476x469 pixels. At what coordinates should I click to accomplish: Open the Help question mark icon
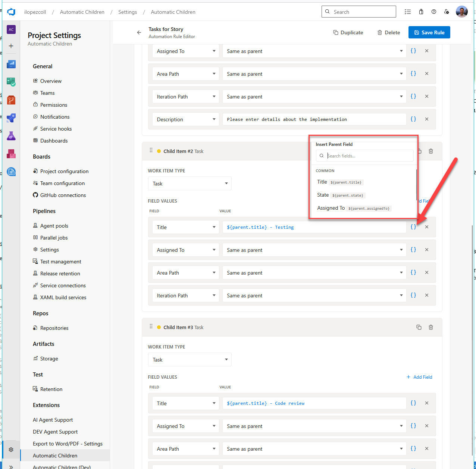click(x=433, y=12)
